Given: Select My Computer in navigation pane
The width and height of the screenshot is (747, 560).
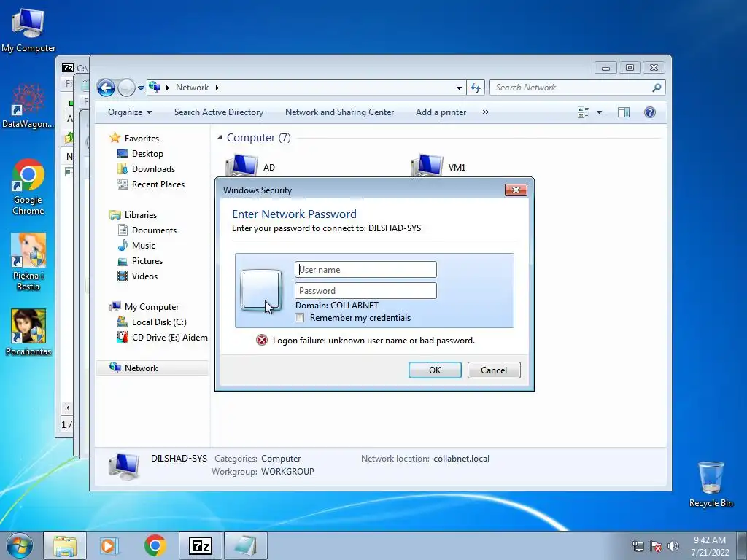Looking at the screenshot, I should point(152,307).
